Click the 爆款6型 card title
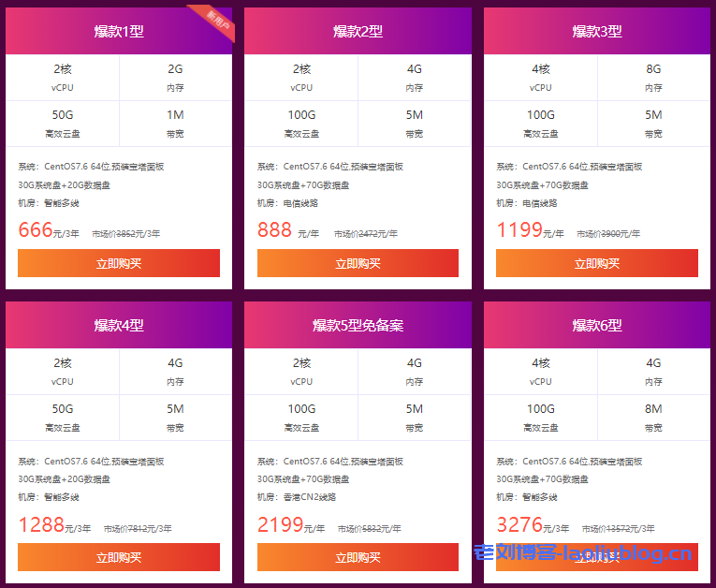 597,326
